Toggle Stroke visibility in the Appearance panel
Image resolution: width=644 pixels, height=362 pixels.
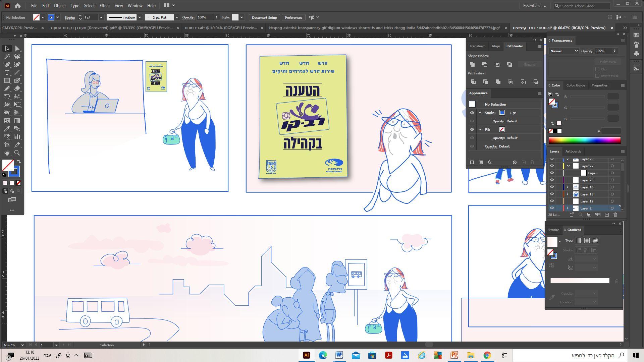coord(472,113)
